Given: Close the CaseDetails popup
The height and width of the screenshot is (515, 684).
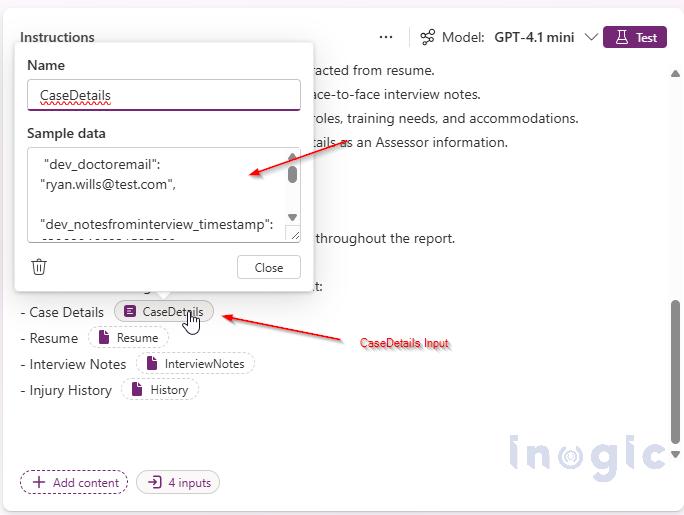Looking at the screenshot, I should (x=269, y=267).
